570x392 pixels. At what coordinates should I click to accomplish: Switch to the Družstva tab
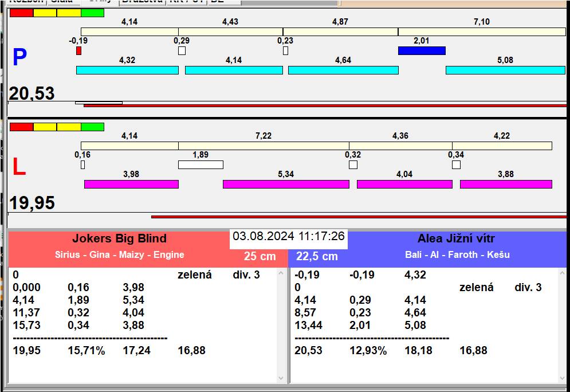(x=142, y=2)
